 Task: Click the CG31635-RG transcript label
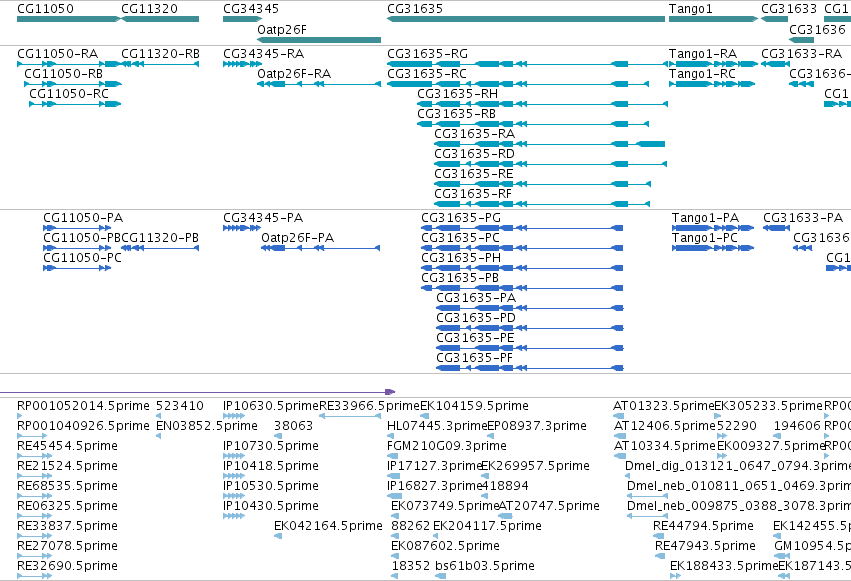pos(427,54)
